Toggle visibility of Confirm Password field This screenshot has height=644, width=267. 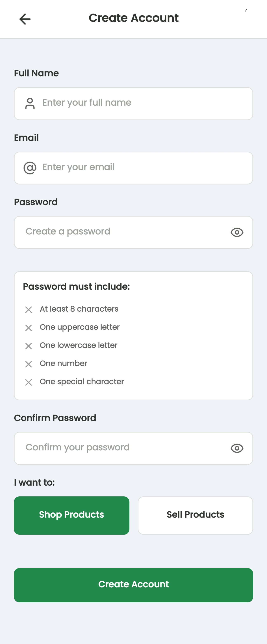237,448
